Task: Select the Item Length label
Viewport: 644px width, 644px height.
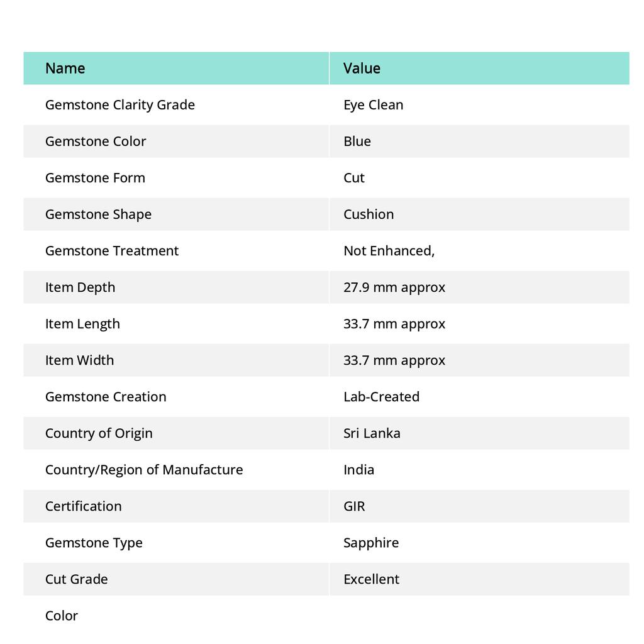Action: 82,324
